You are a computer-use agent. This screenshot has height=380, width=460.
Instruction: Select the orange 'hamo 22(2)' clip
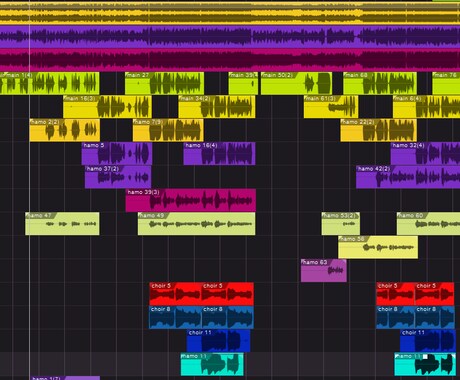(x=379, y=130)
